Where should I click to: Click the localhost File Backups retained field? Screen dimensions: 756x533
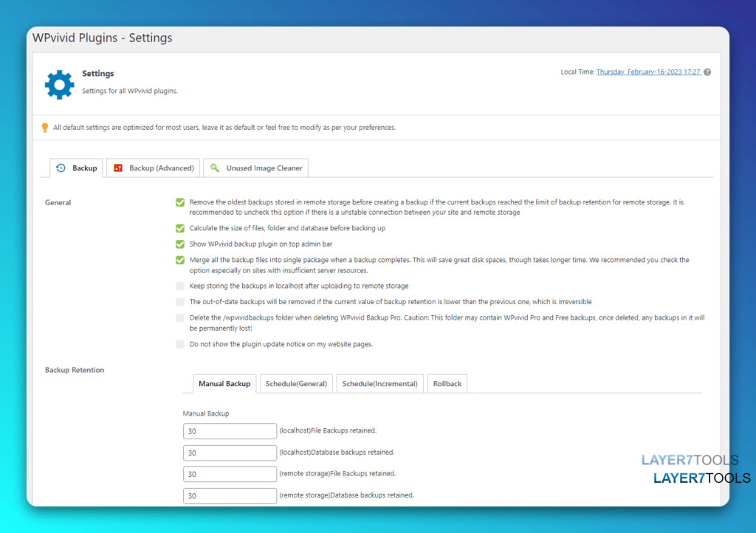(230, 431)
